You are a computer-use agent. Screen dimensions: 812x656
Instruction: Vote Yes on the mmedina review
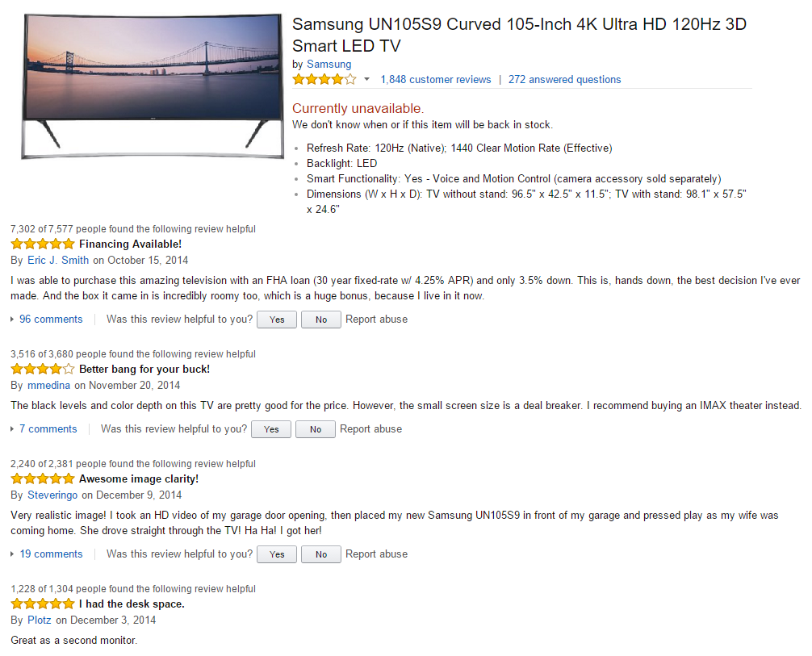(271, 429)
